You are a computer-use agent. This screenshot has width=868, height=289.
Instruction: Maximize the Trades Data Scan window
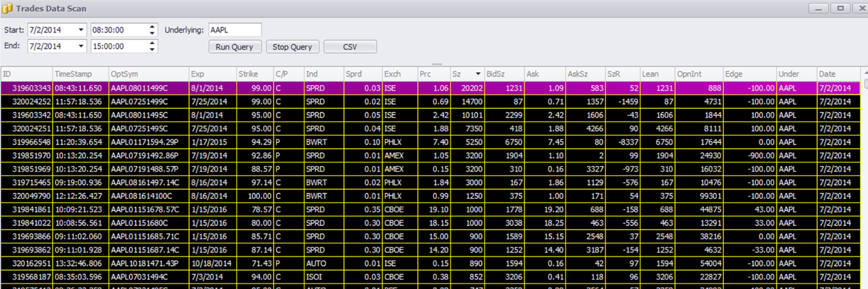tap(840, 8)
